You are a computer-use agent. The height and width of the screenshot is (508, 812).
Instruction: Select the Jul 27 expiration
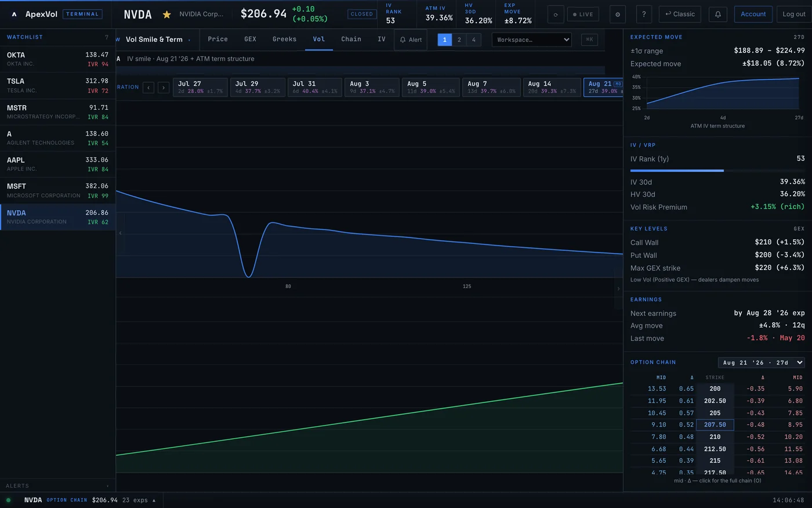(x=200, y=87)
